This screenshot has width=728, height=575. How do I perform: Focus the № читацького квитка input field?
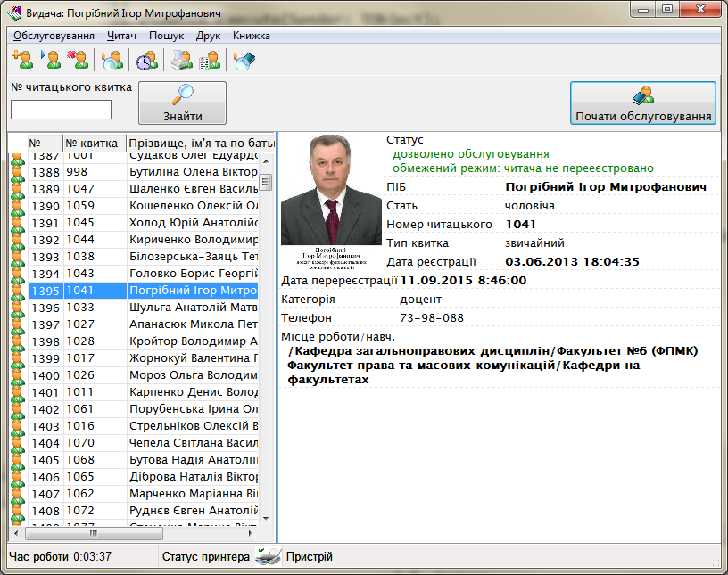click(61, 110)
